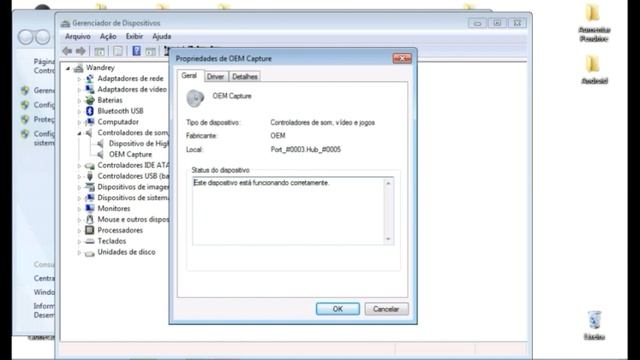Image resolution: width=640 pixels, height=360 pixels.
Task: Expand the Monitores node
Action: pos(79,209)
